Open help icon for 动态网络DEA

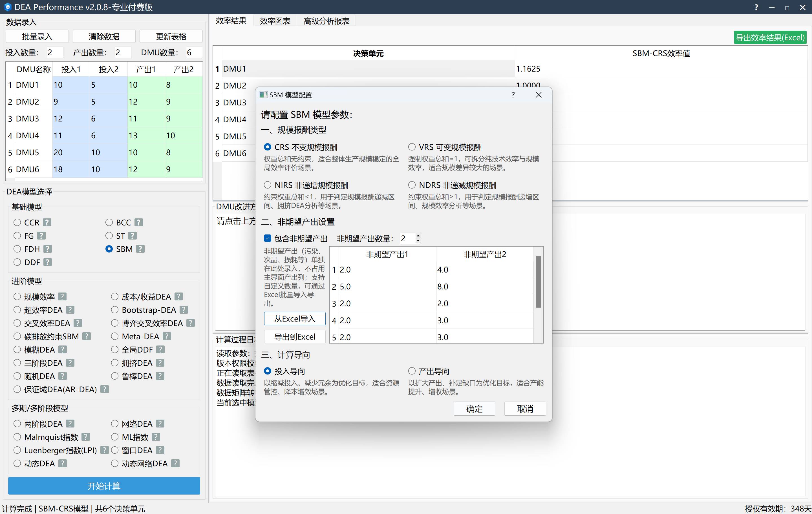pos(175,463)
